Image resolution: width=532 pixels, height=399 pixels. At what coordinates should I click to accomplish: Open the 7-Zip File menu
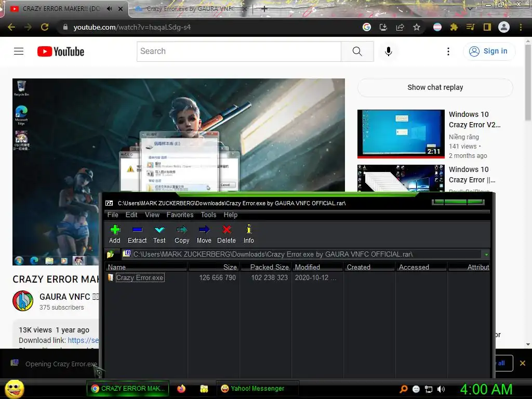113,215
